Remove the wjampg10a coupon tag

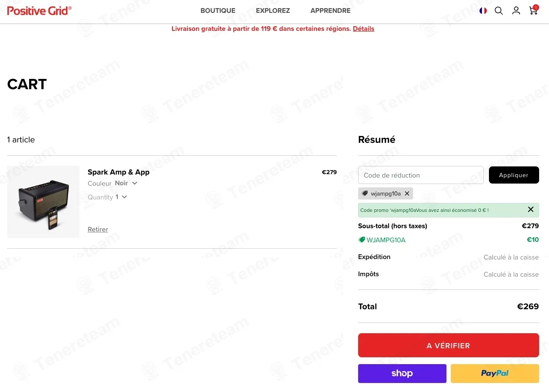pyautogui.click(x=407, y=193)
